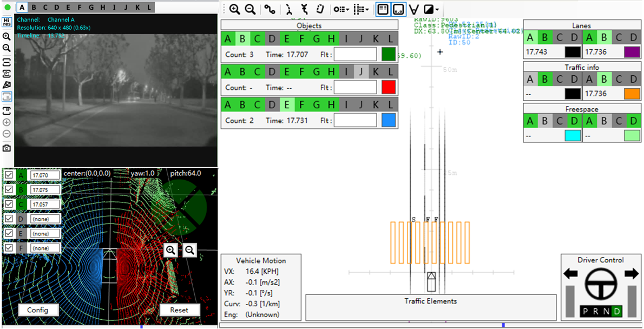This screenshot has height=329, width=644.
Task: Select video channel L tab
Action: point(148,7)
